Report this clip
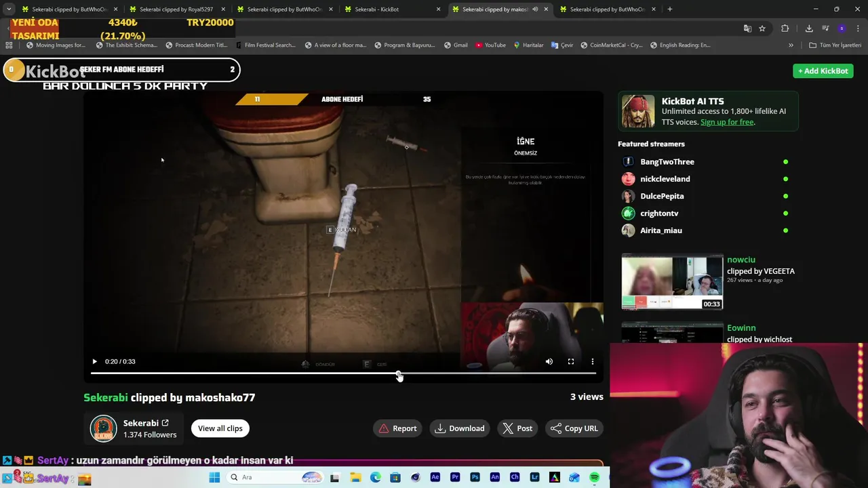This screenshot has height=488, width=868. (x=398, y=428)
